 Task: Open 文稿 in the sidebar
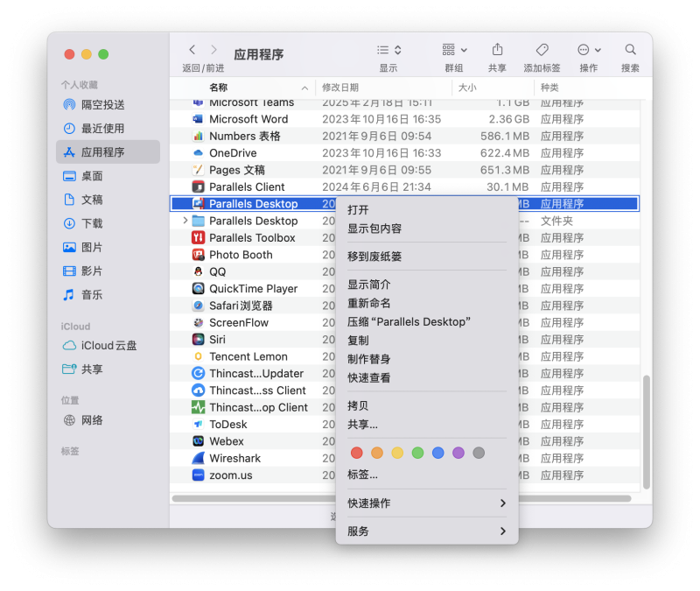click(108, 200)
